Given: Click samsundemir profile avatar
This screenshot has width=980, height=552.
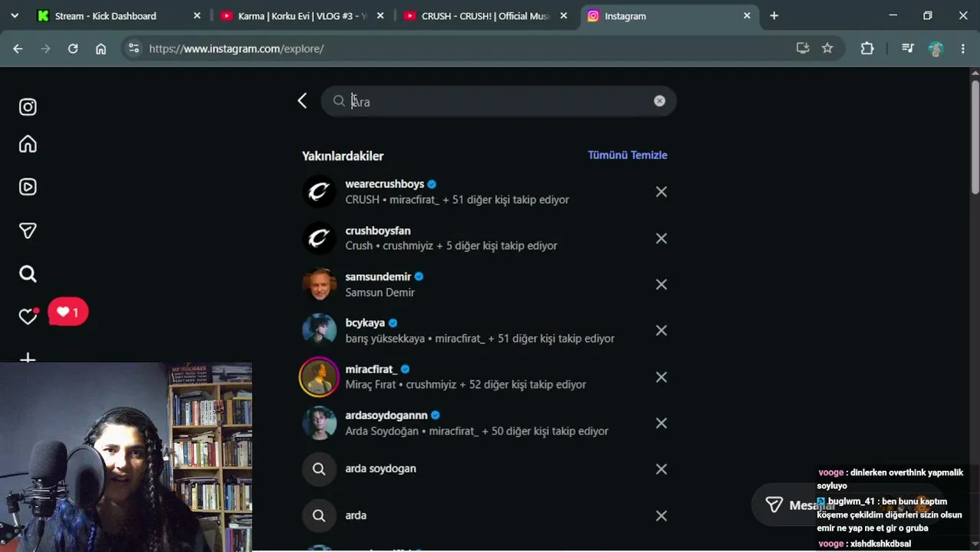Looking at the screenshot, I should coord(319,284).
